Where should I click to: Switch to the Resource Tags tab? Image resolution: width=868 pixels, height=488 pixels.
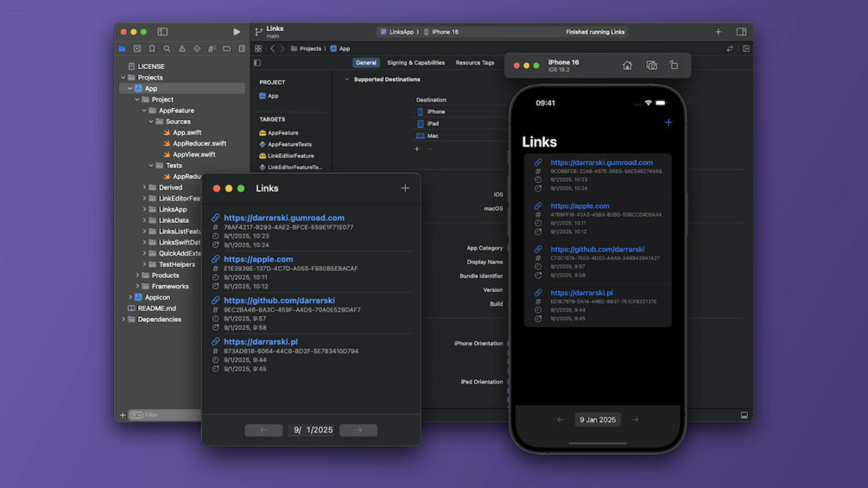475,63
